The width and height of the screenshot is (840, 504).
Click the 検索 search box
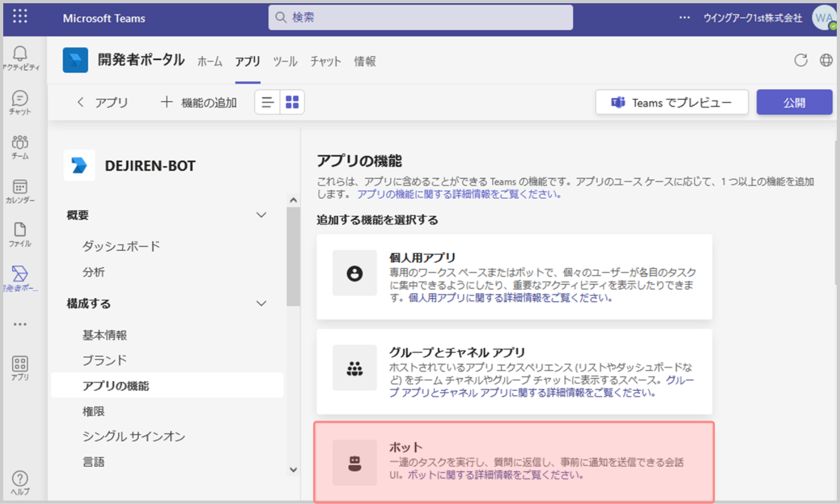[420, 18]
